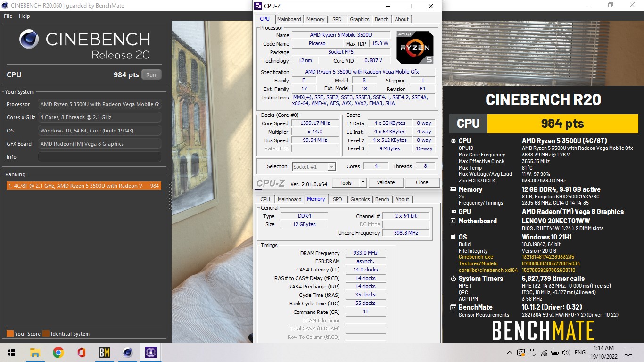The image size is (644, 362).
Task: Open Mainboard tab in top CPU-Z
Action: pyautogui.click(x=289, y=19)
